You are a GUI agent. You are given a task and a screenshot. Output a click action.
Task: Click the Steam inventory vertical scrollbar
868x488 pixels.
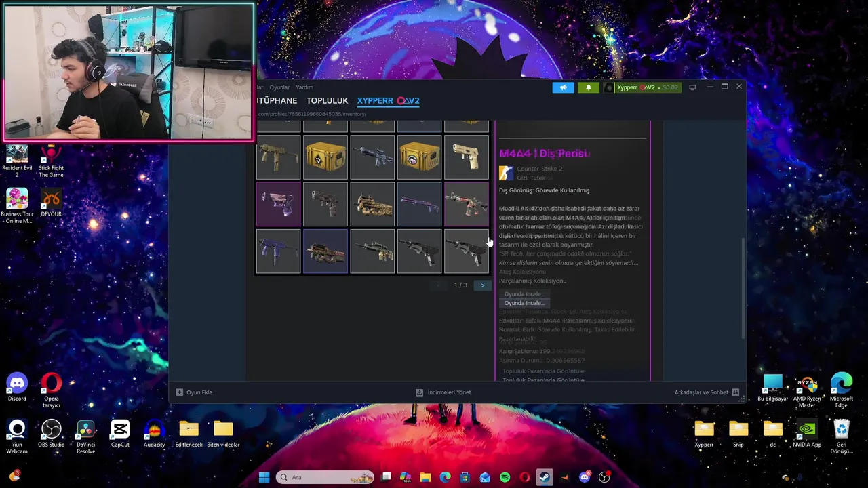pos(743,288)
